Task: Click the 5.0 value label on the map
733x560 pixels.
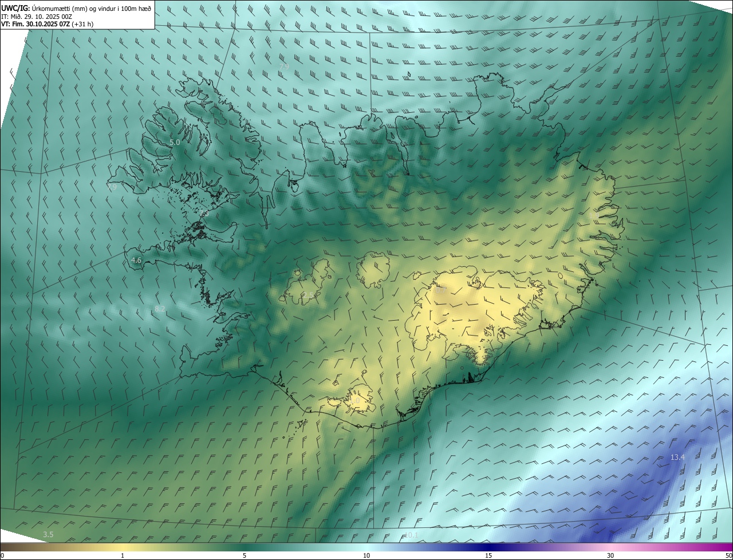Action: tap(175, 142)
